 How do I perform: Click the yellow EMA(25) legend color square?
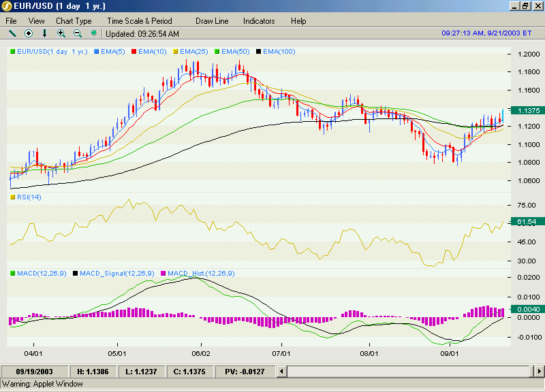176,52
